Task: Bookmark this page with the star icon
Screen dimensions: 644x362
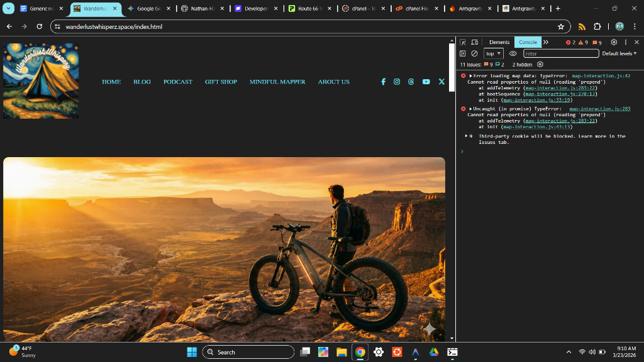Action: 560,26
